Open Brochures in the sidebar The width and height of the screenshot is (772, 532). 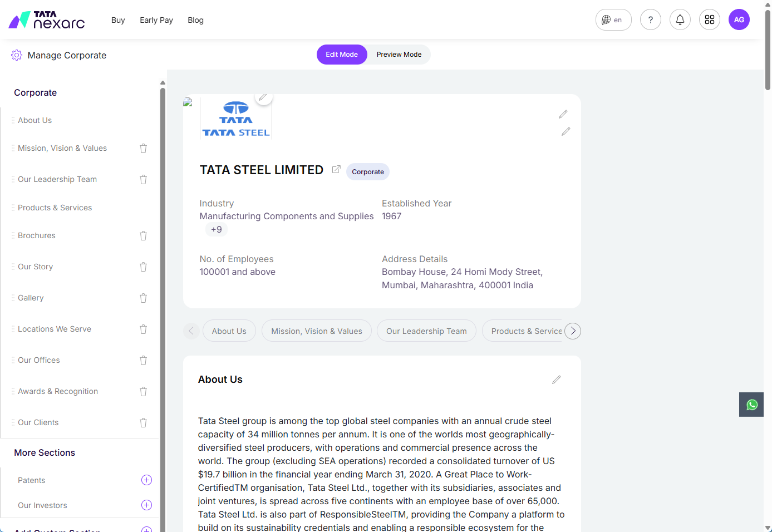[37, 235]
